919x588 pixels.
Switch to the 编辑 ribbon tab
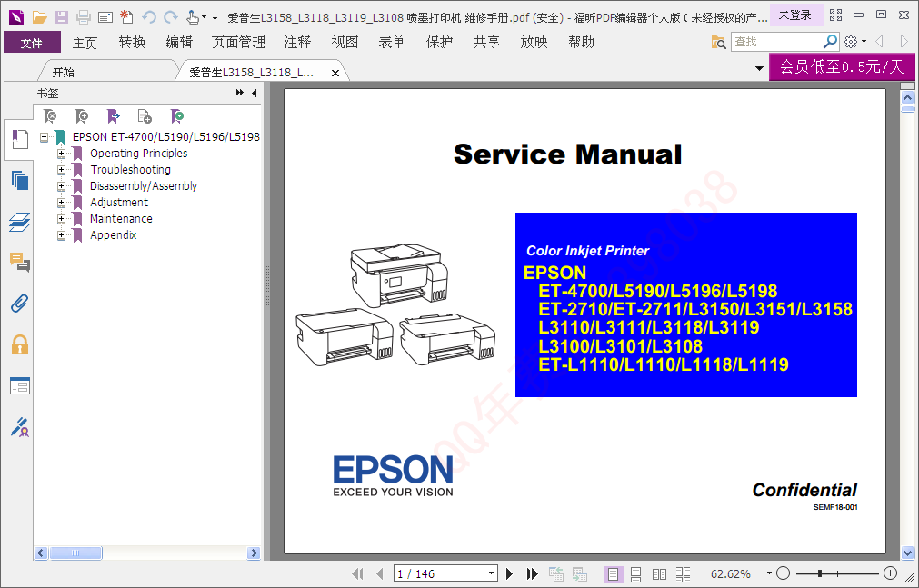tap(179, 43)
